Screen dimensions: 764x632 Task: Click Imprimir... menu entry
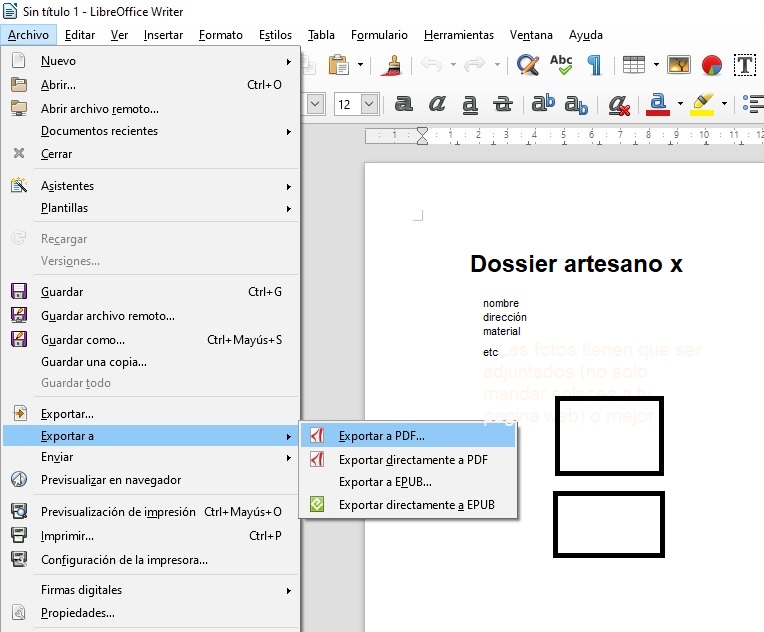[151, 536]
